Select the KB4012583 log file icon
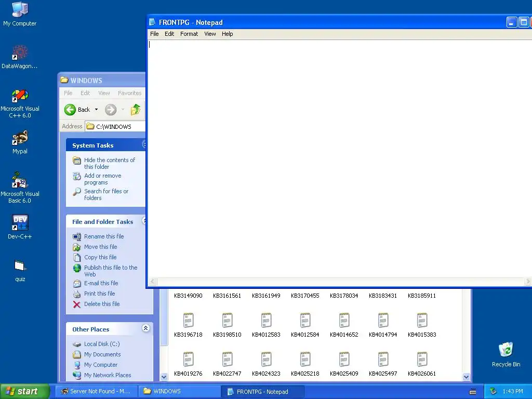The image size is (532, 399). pyautogui.click(x=266, y=321)
